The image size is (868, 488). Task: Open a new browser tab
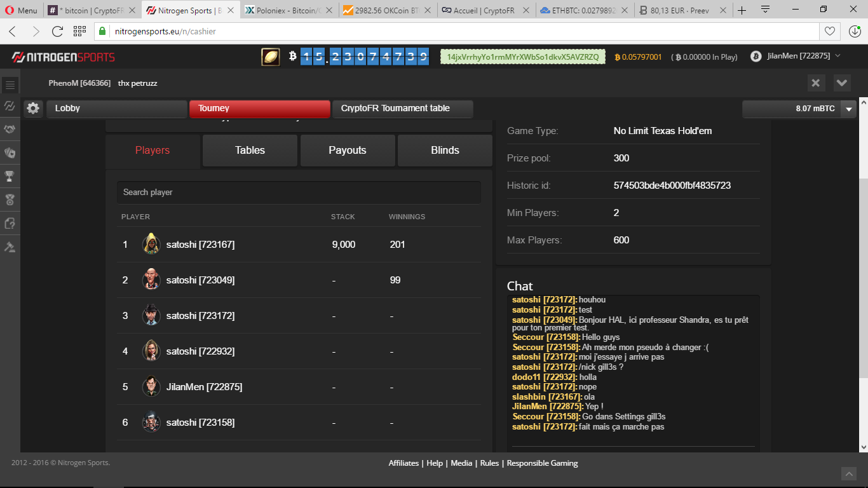point(742,10)
